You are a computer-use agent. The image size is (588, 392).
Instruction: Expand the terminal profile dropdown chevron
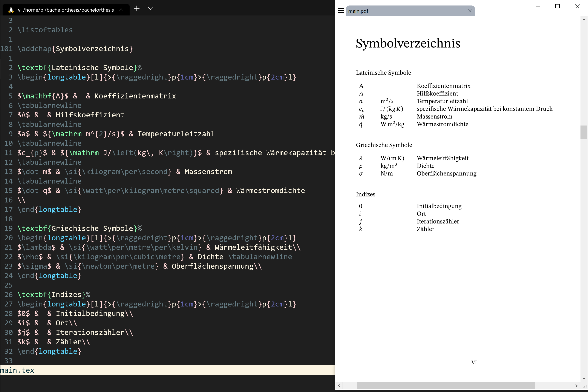tap(150, 9)
